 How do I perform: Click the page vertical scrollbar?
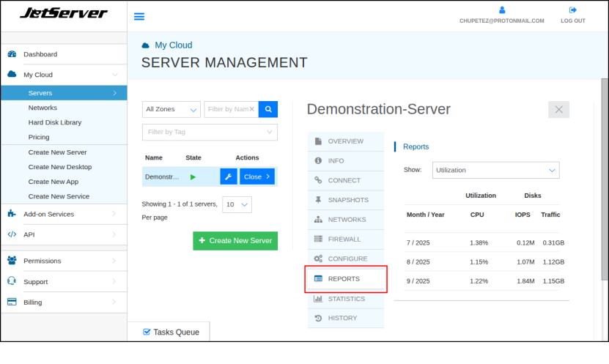click(604, 183)
